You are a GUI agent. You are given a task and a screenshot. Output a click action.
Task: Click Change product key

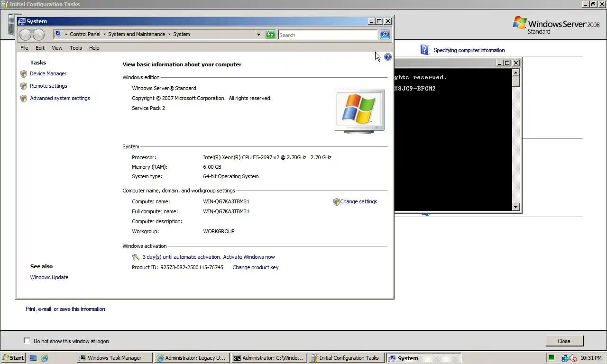[255, 267]
